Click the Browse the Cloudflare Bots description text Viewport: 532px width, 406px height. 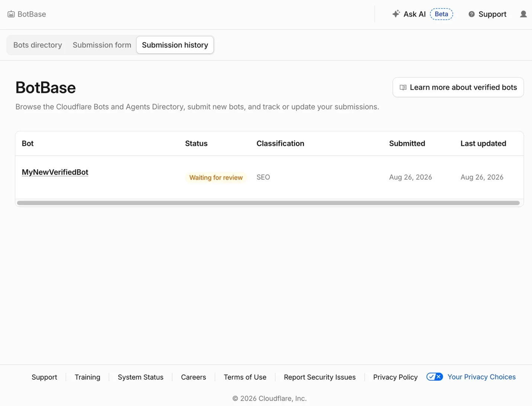point(197,107)
